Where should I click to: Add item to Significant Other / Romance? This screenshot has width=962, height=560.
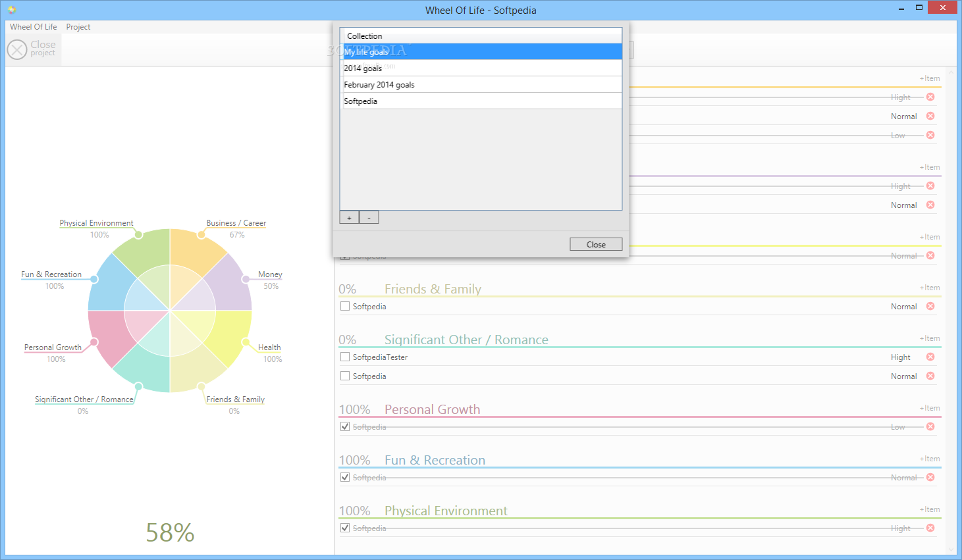[x=930, y=338]
